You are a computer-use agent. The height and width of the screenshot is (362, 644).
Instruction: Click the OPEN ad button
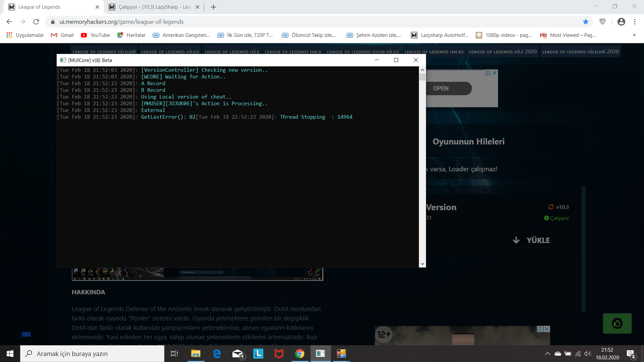coord(449,88)
